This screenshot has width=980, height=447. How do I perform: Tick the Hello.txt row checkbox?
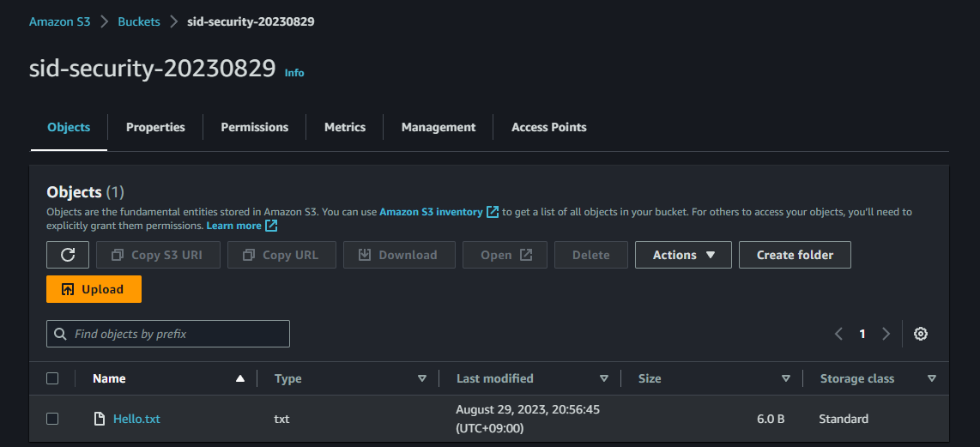(52, 419)
